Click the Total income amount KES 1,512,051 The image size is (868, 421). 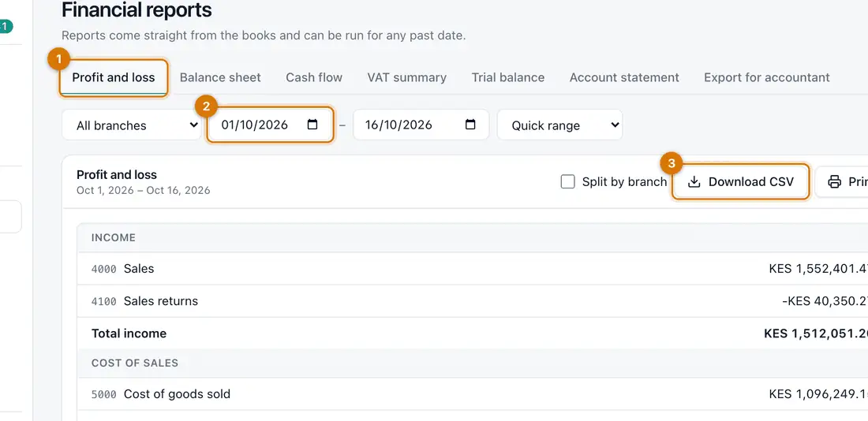(x=816, y=333)
